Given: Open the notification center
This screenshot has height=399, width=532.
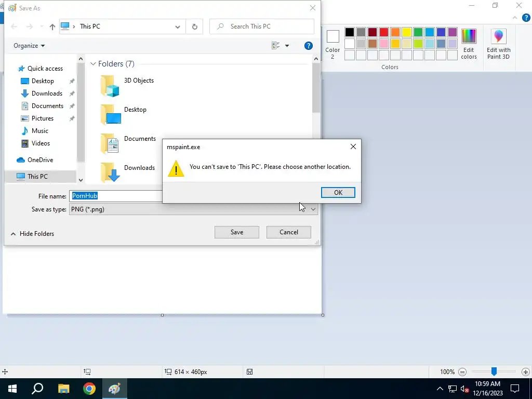Looking at the screenshot, I should [515, 389].
